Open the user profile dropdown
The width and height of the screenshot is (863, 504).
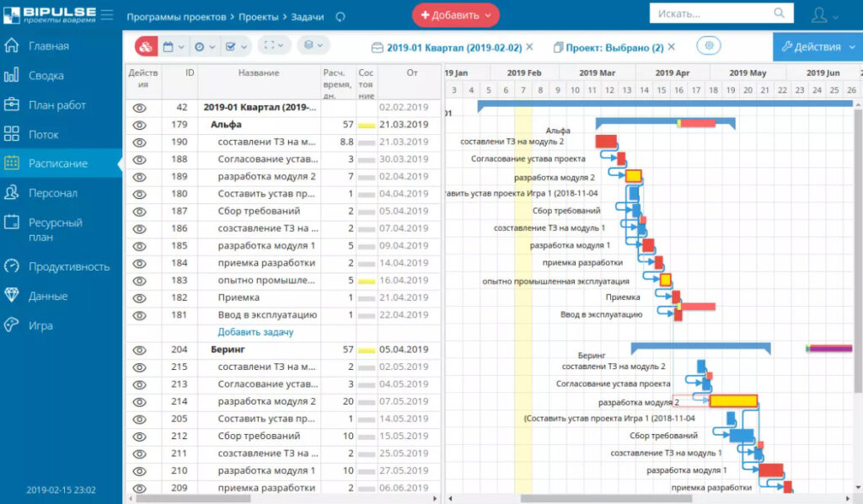[x=823, y=15]
